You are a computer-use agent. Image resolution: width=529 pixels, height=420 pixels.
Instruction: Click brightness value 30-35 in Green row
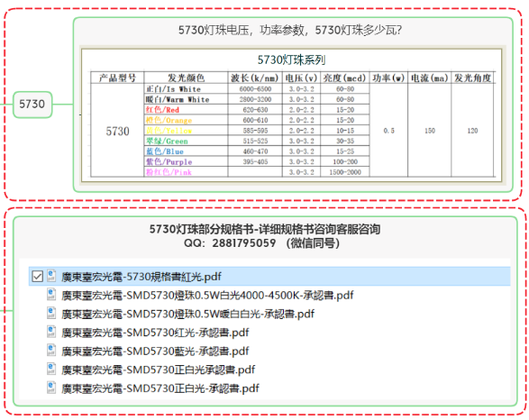tap(345, 141)
